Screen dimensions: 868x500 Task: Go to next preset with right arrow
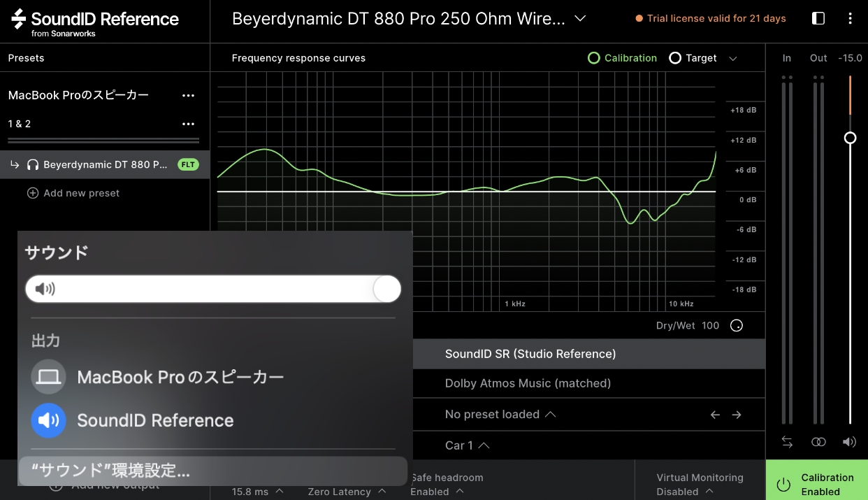coord(737,415)
